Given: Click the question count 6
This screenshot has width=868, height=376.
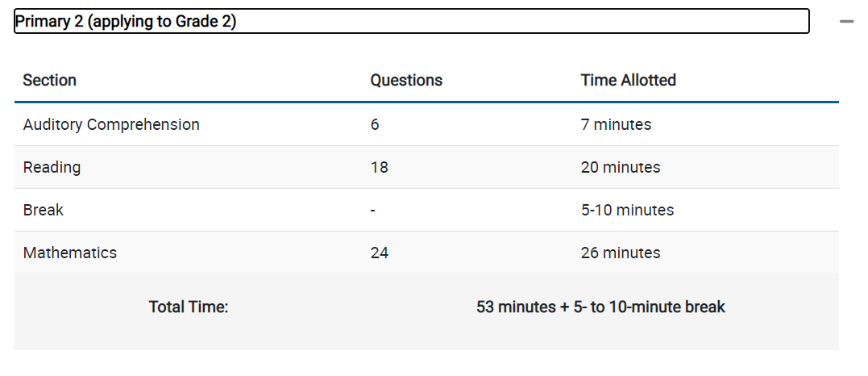Looking at the screenshot, I should click(x=375, y=125).
